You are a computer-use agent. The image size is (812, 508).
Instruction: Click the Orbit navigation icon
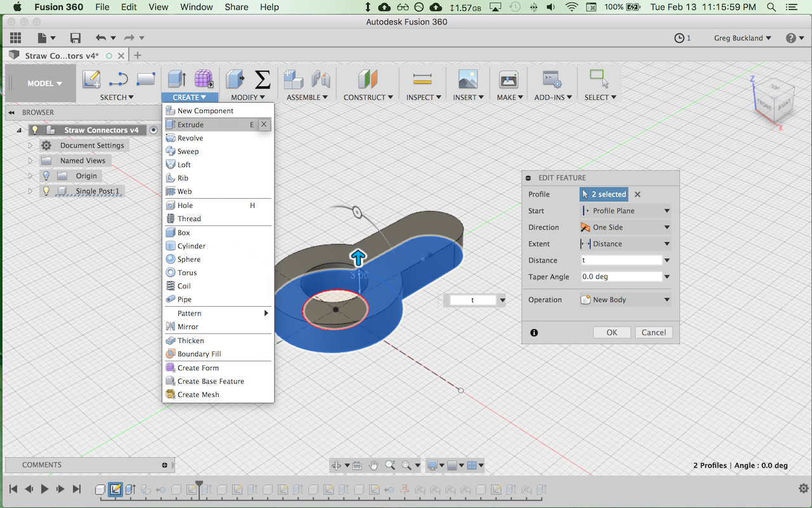coord(337,465)
